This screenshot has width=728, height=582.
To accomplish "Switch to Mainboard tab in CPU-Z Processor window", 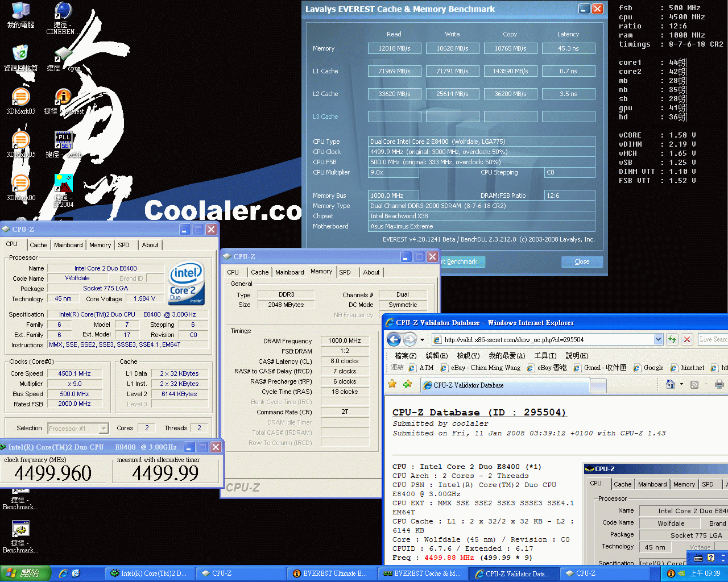I will (68, 245).
